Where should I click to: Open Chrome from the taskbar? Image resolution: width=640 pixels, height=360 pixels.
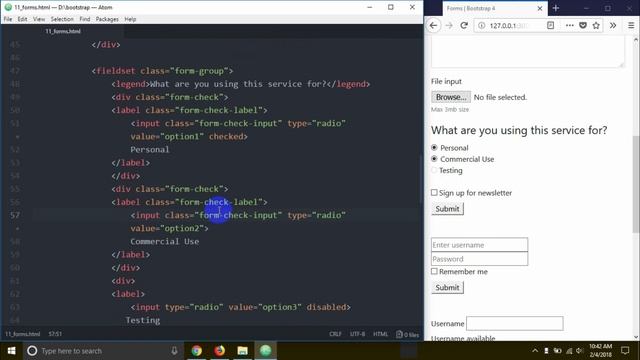(197, 351)
